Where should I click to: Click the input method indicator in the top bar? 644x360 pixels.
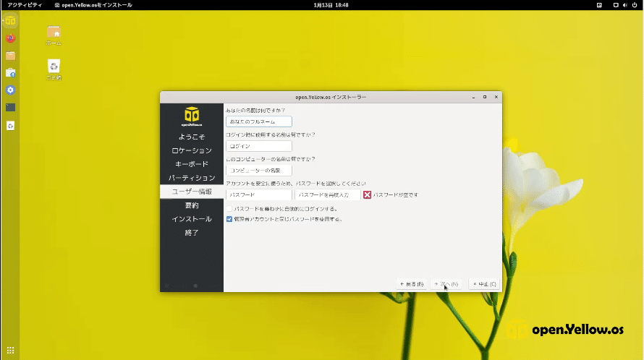coord(599,5)
